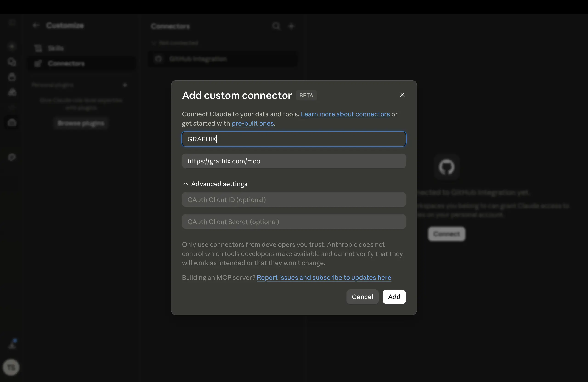The height and width of the screenshot is (382, 588).
Task: Search connectors with the magnifier icon
Action: pyautogui.click(x=276, y=26)
